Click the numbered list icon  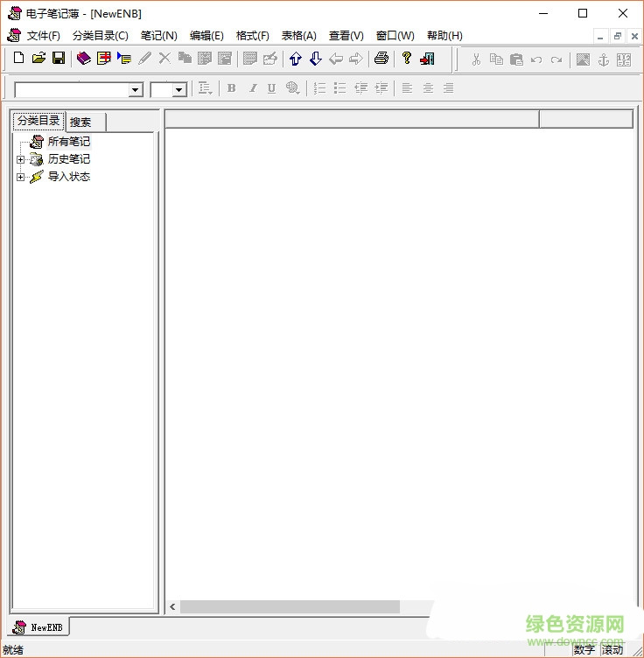tap(319, 88)
